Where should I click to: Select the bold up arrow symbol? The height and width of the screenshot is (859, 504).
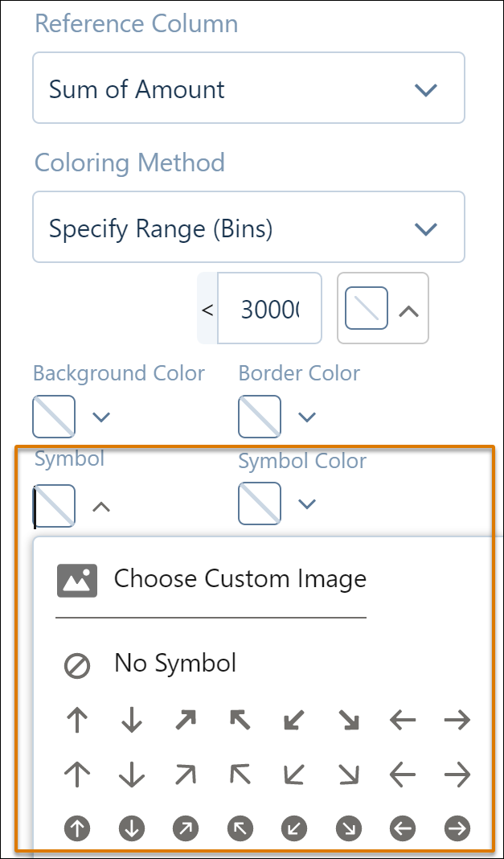tap(77, 720)
